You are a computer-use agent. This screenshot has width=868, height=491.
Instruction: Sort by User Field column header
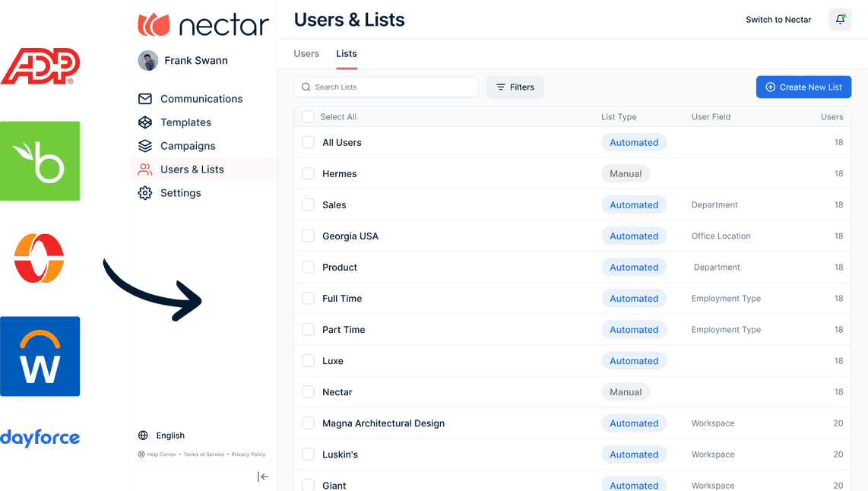coord(711,117)
